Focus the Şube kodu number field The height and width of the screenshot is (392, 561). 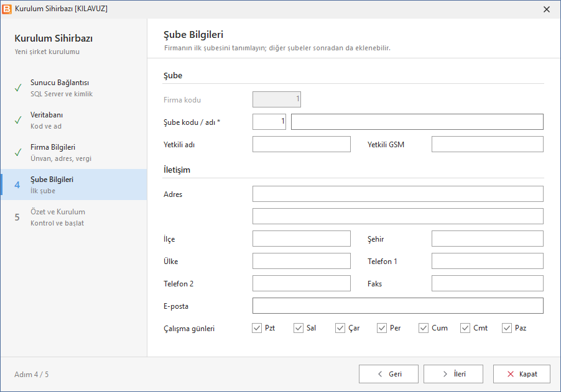(269, 122)
